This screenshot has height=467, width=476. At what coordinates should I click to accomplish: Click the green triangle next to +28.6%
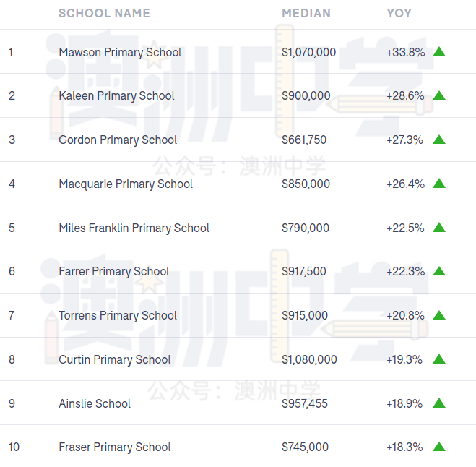tap(439, 95)
